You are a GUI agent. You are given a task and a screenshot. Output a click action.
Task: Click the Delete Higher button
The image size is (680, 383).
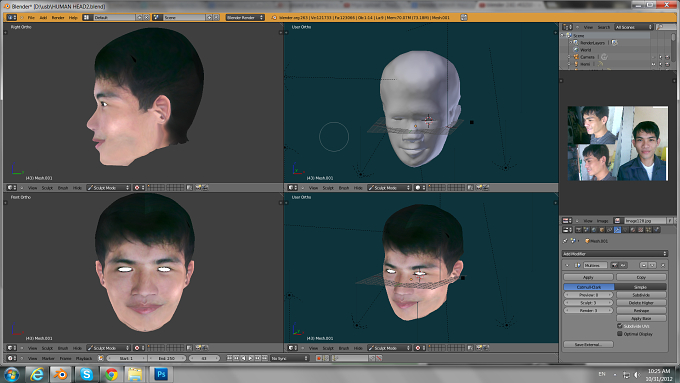[x=641, y=303]
